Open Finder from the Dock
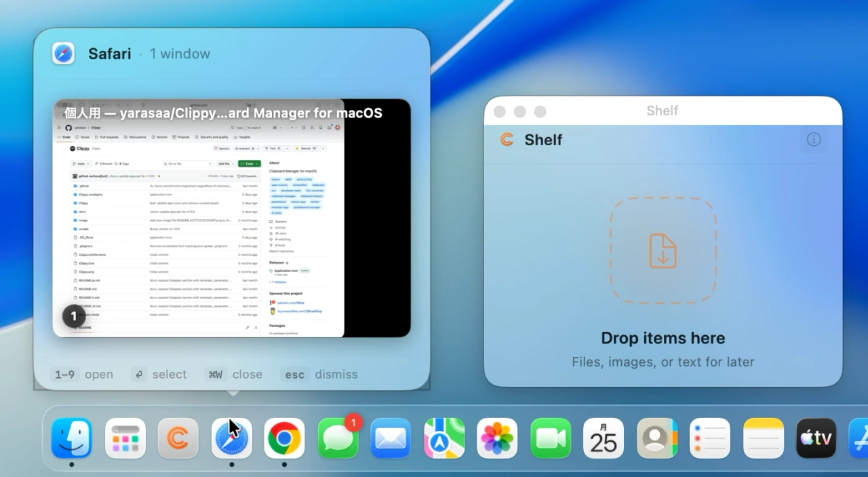Screen dimensions: 868x477 coord(71,438)
